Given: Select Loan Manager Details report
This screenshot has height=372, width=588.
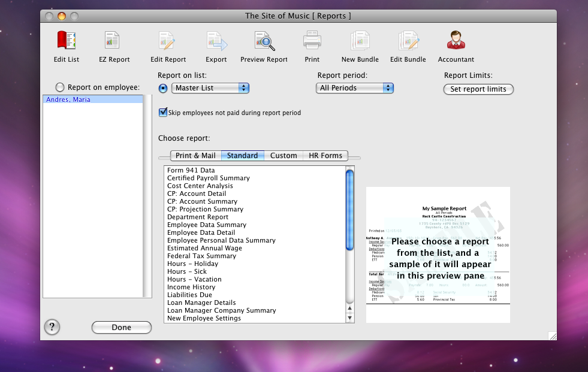Looking at the screenshot, I should [255, 303].
